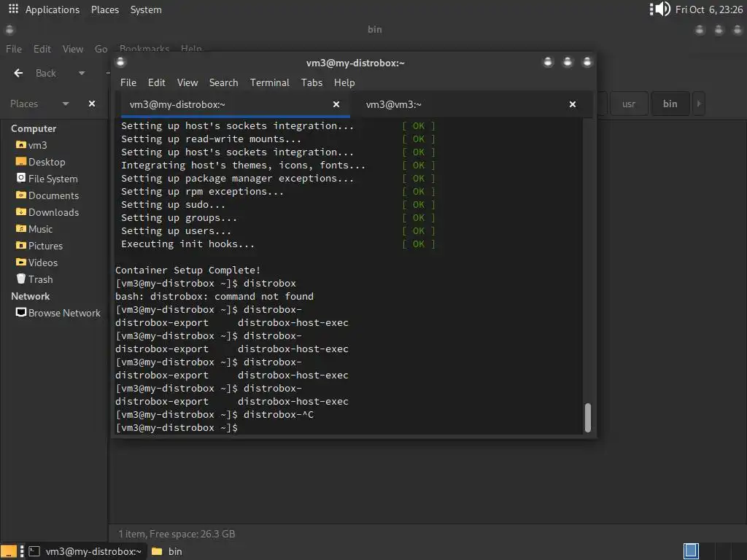
Task: Open the Help menu in terminal
Action: pyautogui.click(x=344, y=82)
